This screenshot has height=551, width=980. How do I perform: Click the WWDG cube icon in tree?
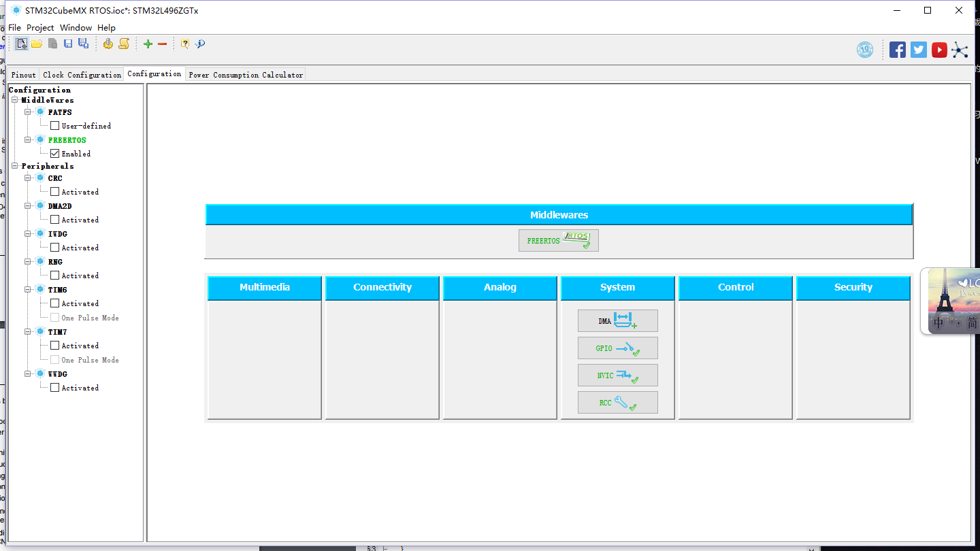(x=40, y=373)
